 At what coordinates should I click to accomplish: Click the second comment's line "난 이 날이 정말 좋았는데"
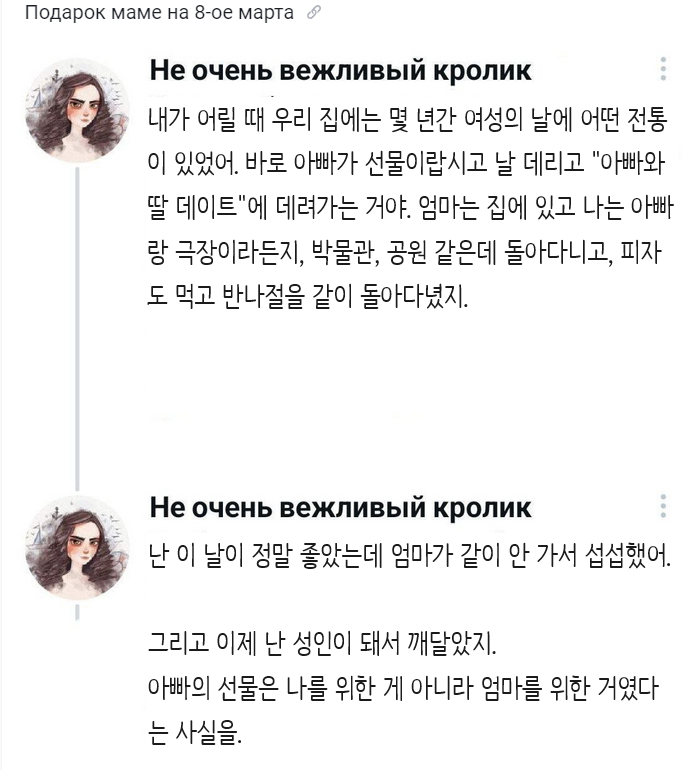408,553
